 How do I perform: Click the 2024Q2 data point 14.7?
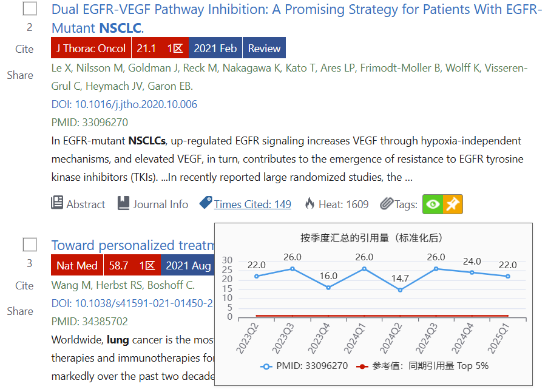click(400, 290)
